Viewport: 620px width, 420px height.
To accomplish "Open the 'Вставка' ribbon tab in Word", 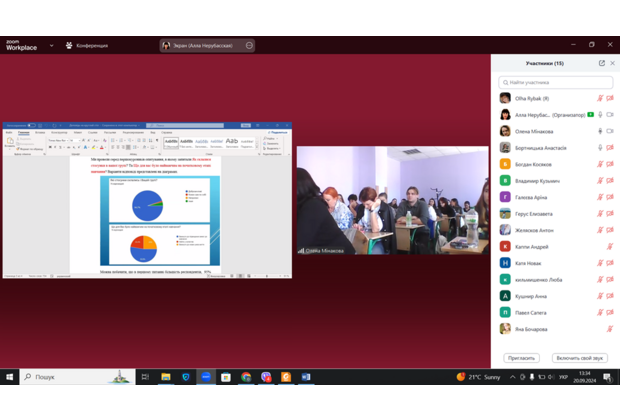I will pos(40,132).
